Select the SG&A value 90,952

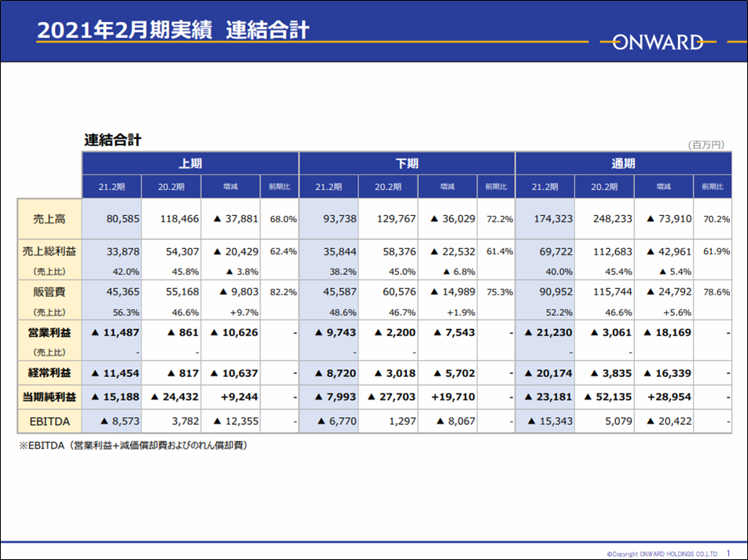[x=555, y=291]
